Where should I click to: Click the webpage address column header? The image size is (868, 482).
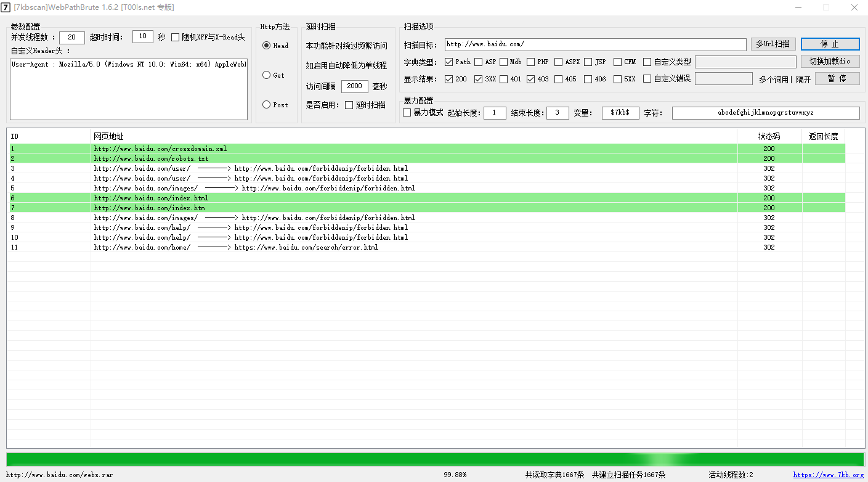pos(414,136)
